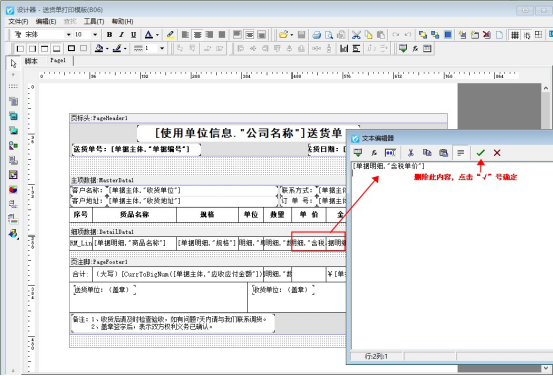Click the Print icon in toolbar

[x=317, y=35]
